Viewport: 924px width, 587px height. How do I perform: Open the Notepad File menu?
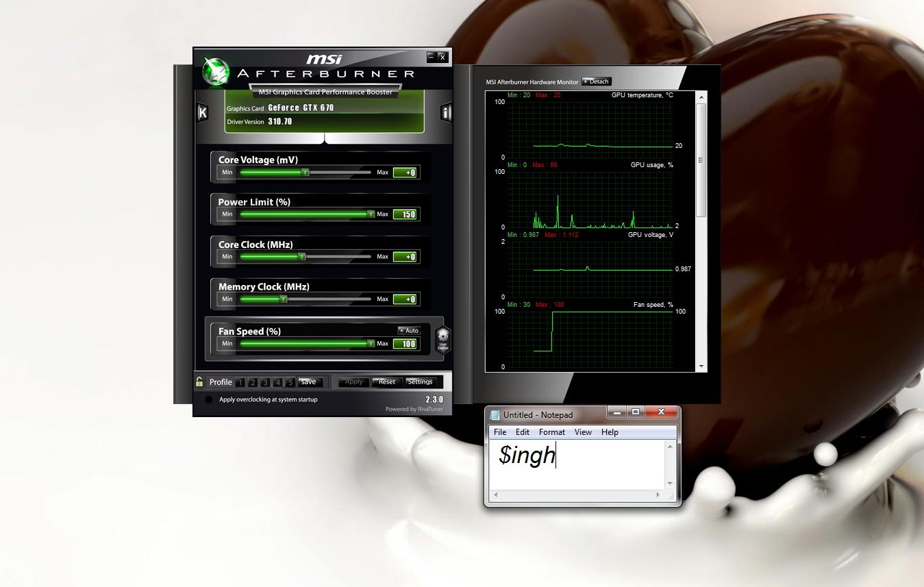pos(500,432)
